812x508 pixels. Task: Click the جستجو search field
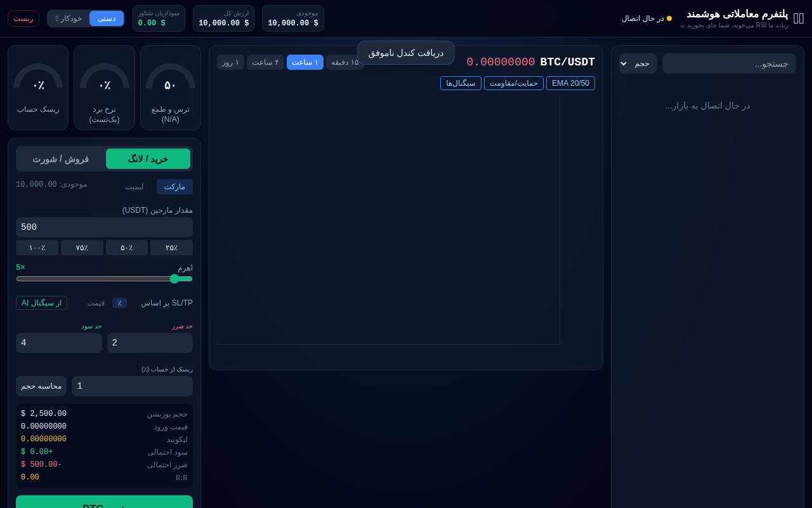[729, 63]
